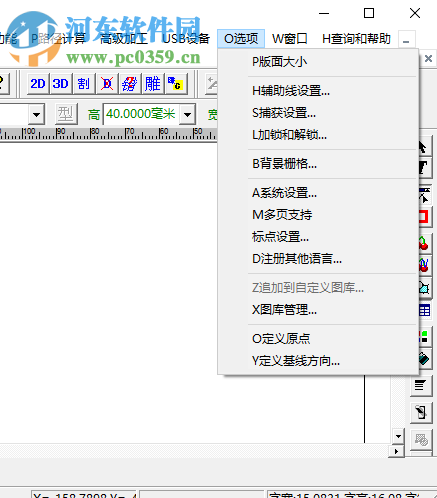Open the font combo box dropdown arrow left of 型
This screenshot has height=498, width=437.
37,114
